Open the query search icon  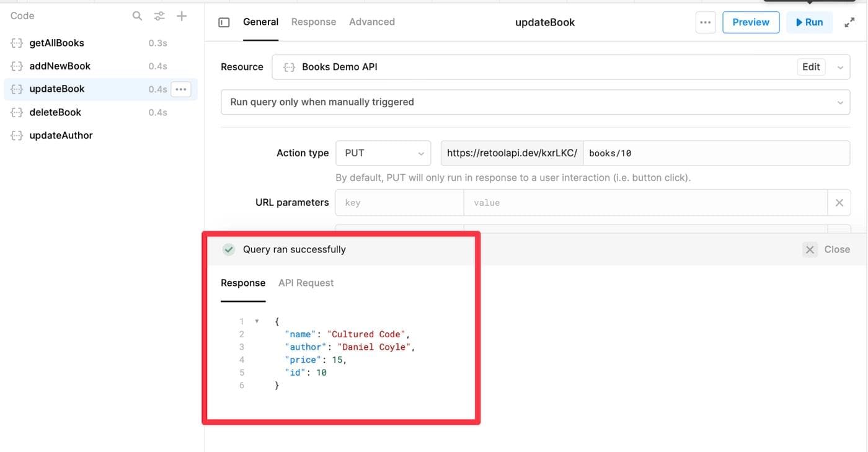pos(136,15)
